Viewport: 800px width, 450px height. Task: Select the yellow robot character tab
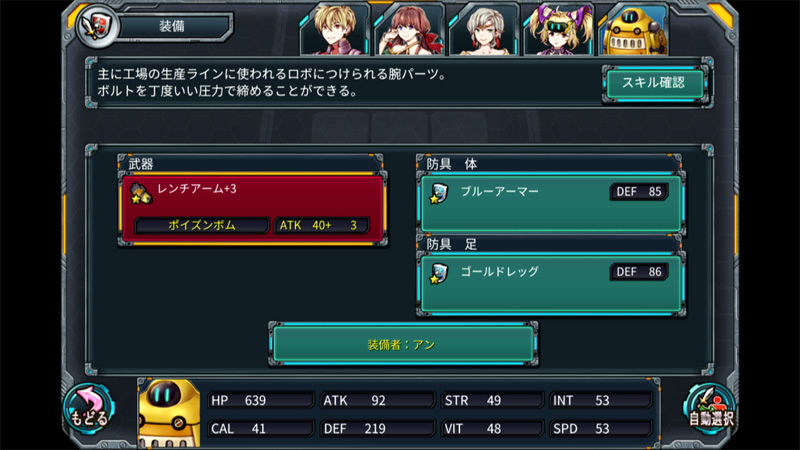[633, 29]
